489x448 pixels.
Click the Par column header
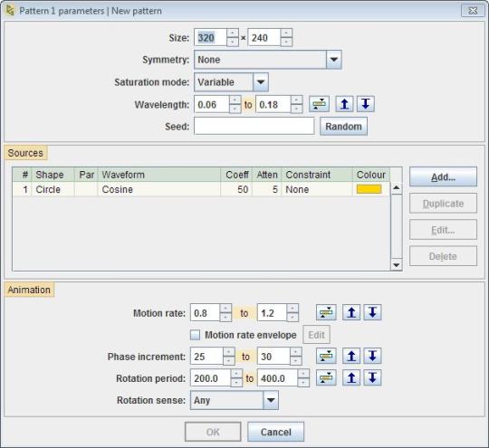[x=86, y=175]
